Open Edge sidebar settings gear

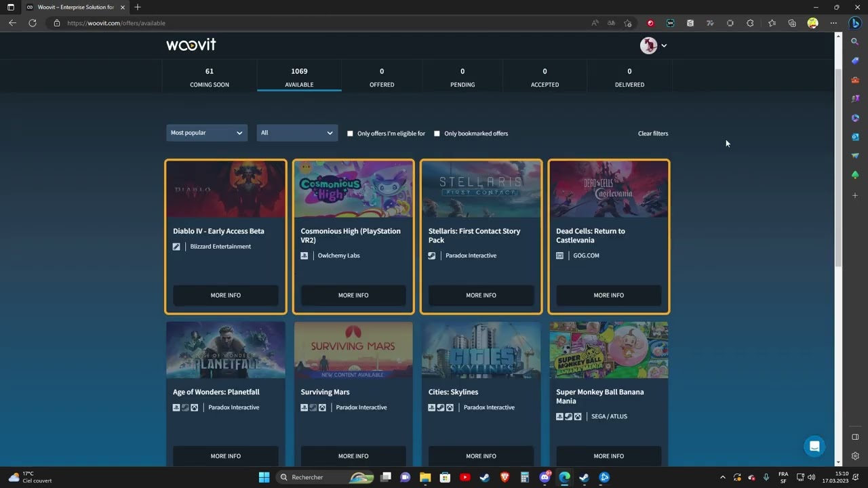coord(855,456)
